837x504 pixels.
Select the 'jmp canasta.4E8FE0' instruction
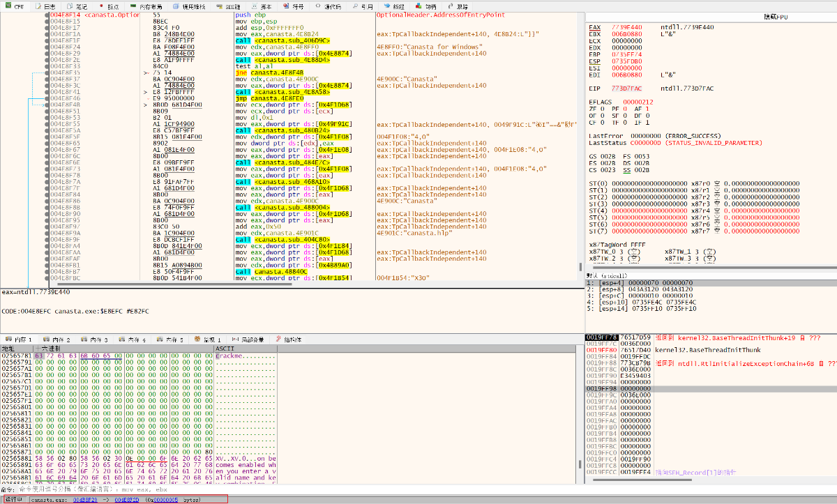pyautogui.click(x=269, y=99)
